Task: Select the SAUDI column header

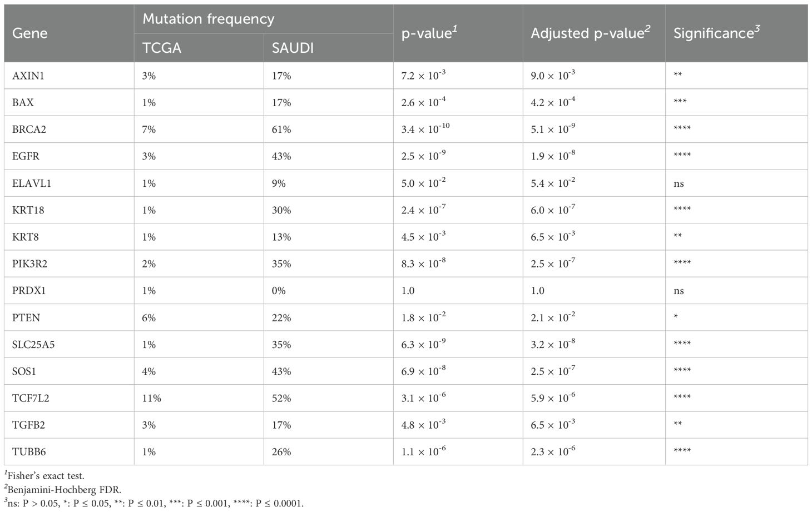Action: coord(293,48)
